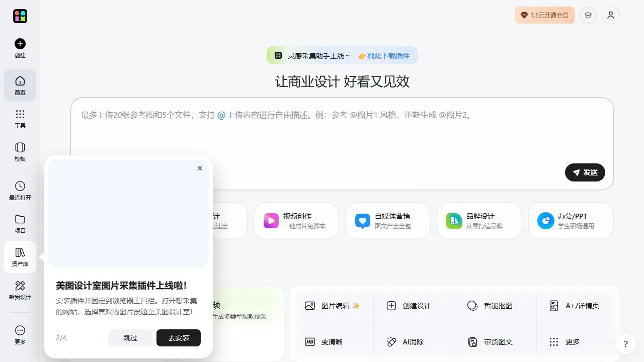Open 模板 from the sidebar
This screenshot has width=644, height=362.
20,152
